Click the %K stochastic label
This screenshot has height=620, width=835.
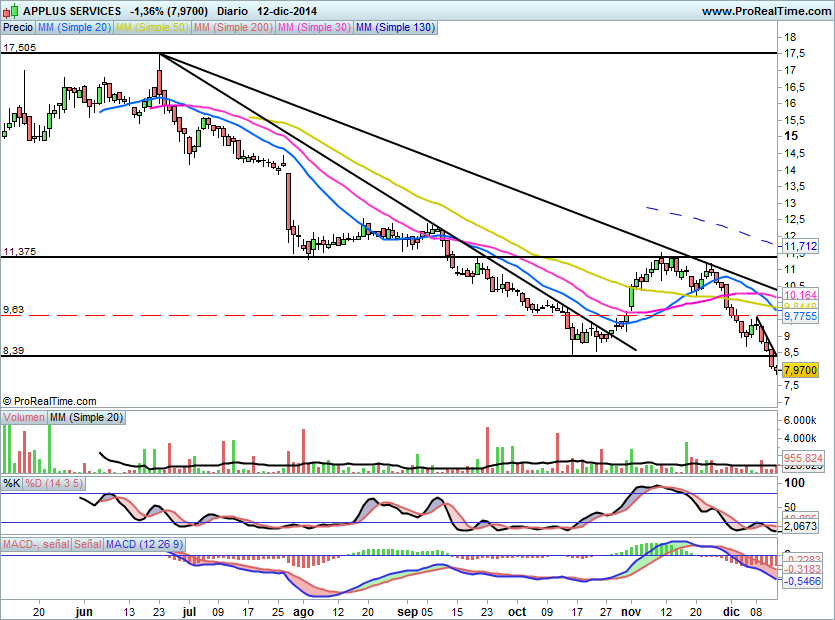click(12, 484)
